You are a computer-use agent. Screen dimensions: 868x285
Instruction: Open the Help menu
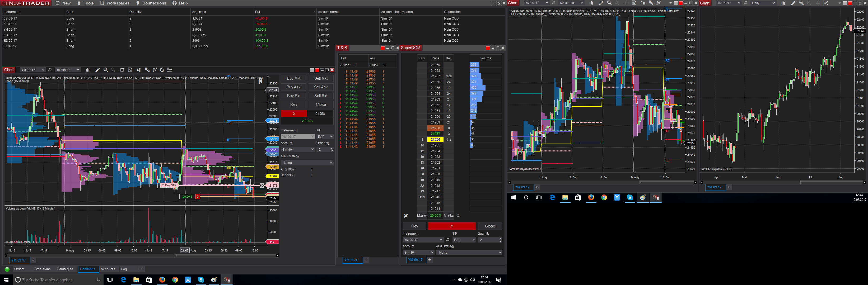point(180,3)
